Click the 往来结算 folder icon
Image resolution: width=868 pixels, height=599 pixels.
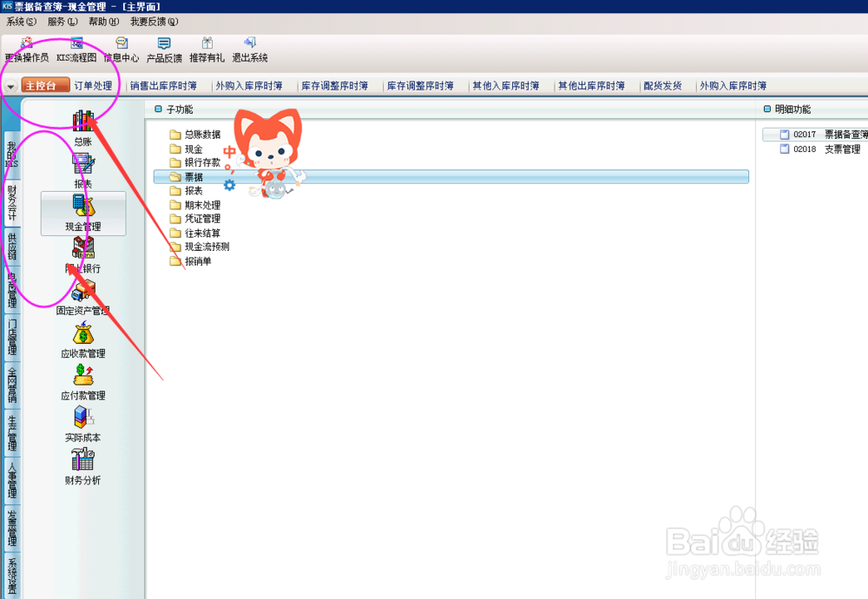175,233
